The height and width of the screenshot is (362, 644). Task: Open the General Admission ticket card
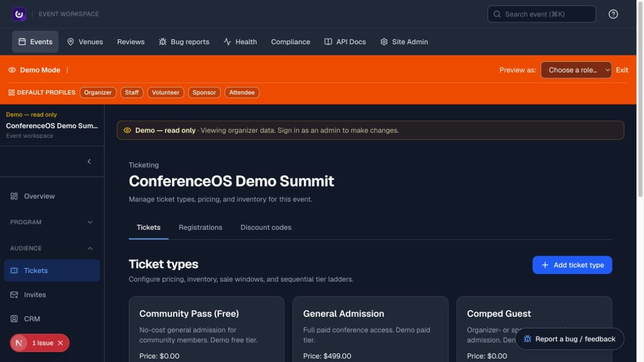tap(370, 329)
